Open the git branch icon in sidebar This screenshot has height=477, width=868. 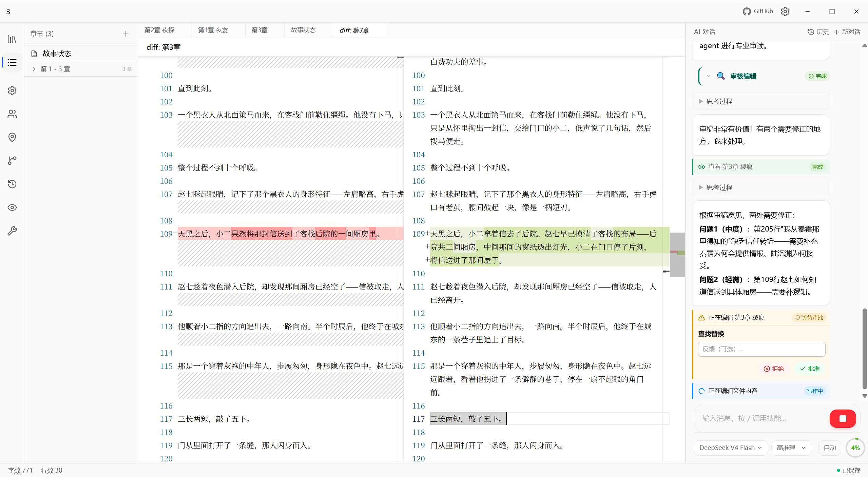click(12, 161)
